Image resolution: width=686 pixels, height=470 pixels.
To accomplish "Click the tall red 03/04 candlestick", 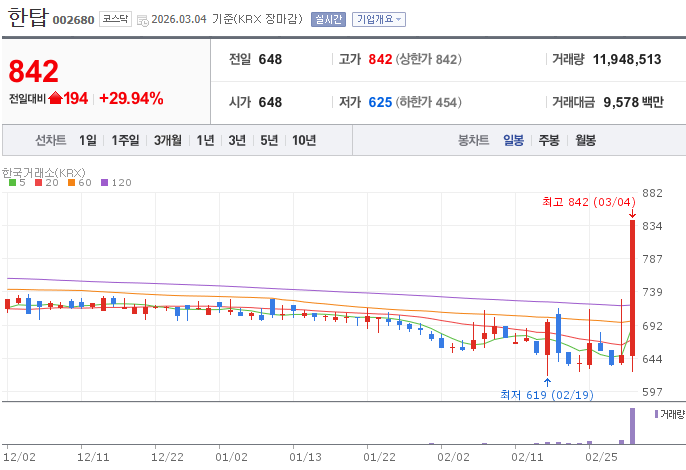I will click(633, 288).
